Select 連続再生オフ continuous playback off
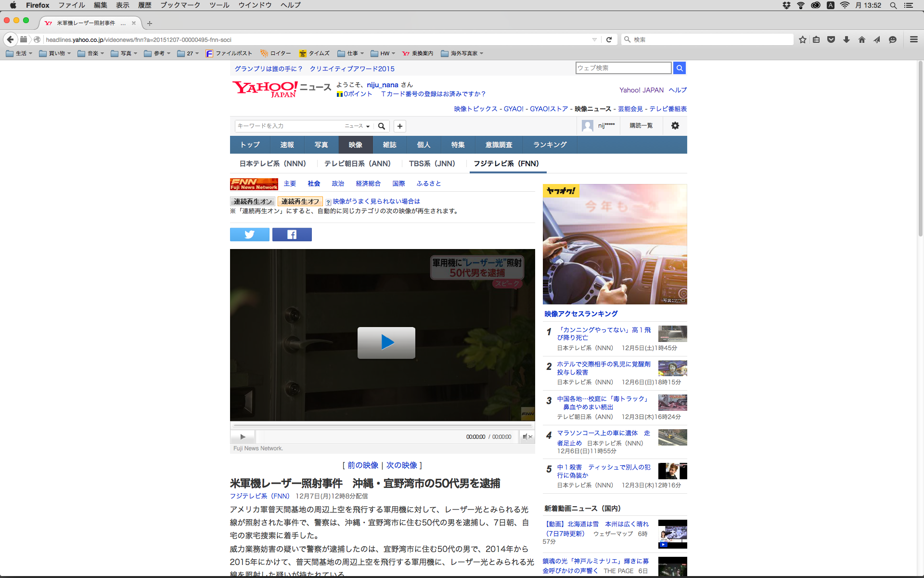 [x=300, y=201]
